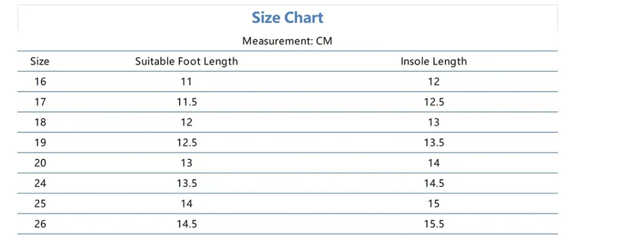The image size is (644, 237).
Task: Click size 20 in the Size column
Action: click(x=40, y=163)
